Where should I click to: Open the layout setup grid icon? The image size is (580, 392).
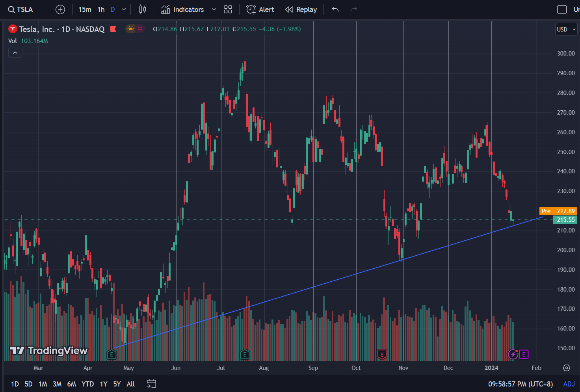click(x=228, y=9)
